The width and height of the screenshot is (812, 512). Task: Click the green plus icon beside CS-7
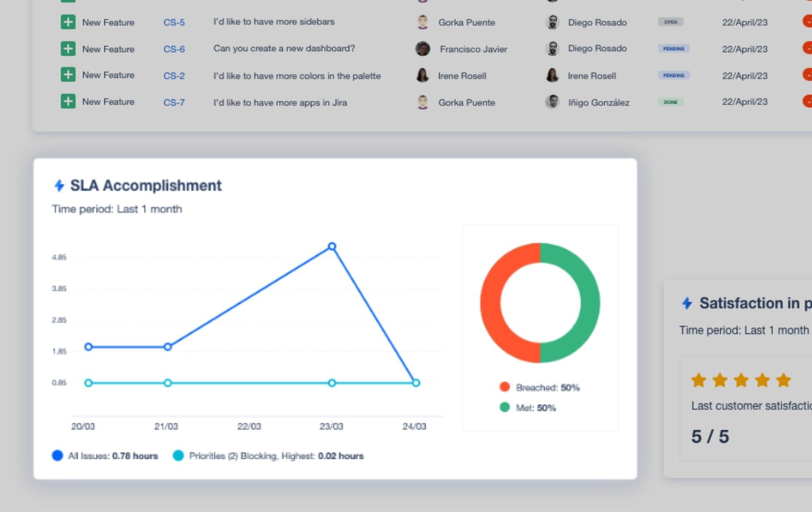click(68, 102)
